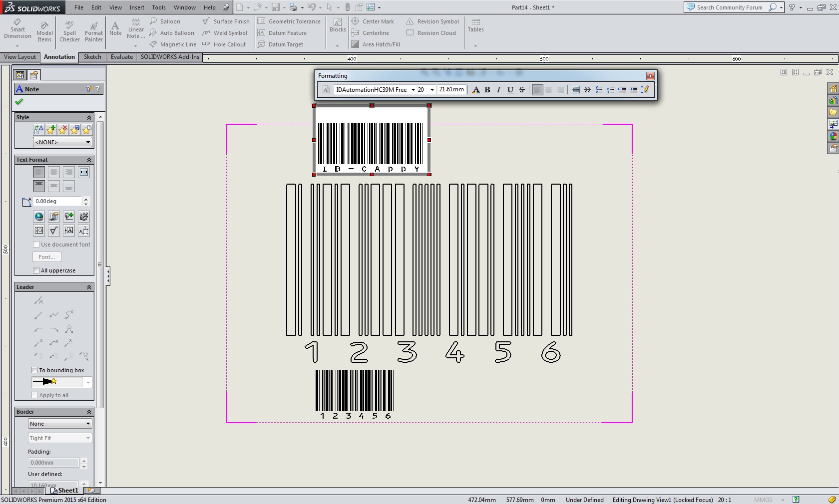Apply strikethrough in the Formatting toolbar
Image resolution: width=839 pixels, height=504 pixels.
coord(522,90)
